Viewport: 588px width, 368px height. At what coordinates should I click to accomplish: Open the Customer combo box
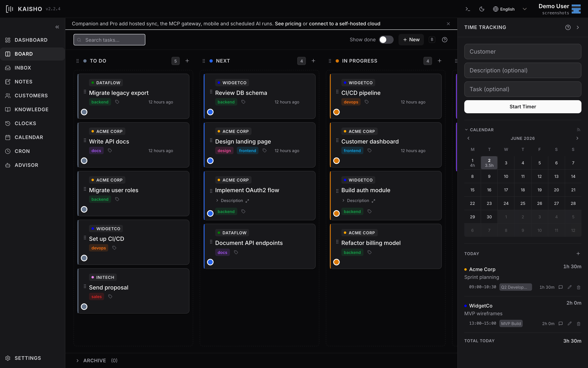523,52
